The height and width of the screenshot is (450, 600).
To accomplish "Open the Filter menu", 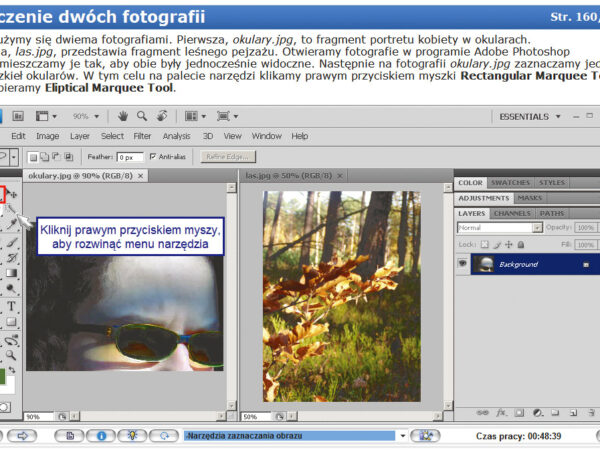I will tap(142, 136).
